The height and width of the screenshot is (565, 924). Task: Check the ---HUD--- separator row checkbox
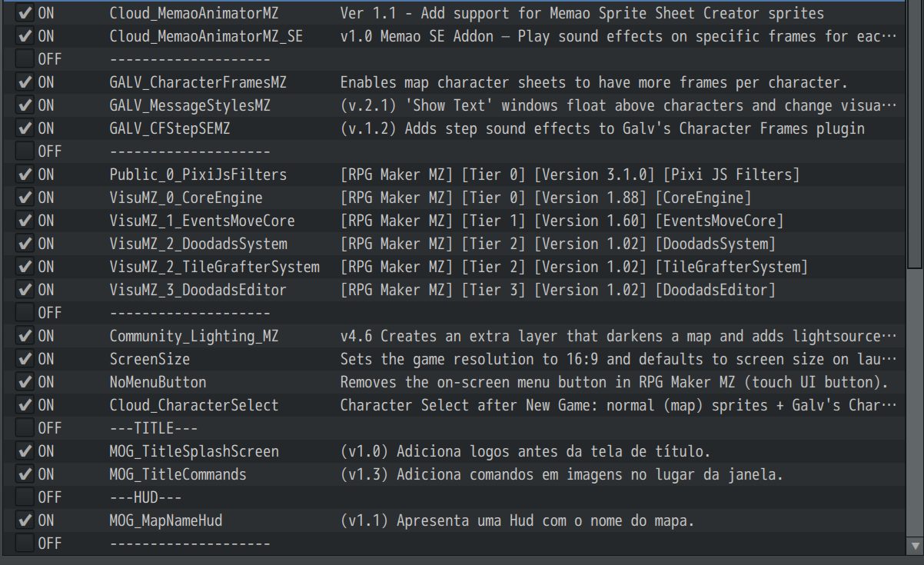pyautogui.click(x=25, y=497)
